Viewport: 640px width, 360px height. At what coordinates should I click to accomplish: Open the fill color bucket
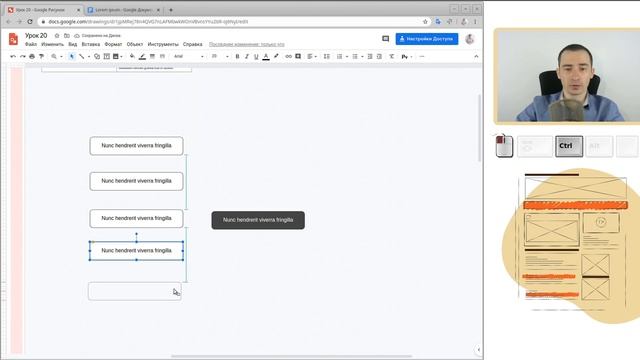(x=132, y=57)
